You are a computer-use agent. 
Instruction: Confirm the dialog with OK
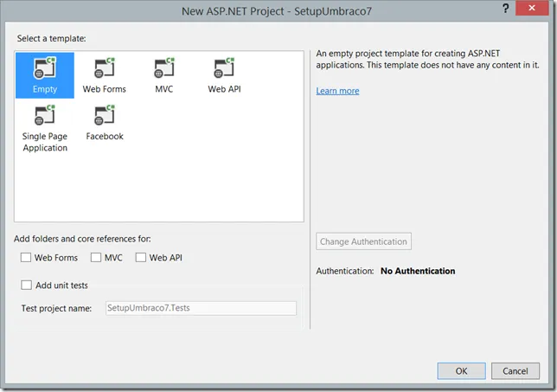pos(461,370)
